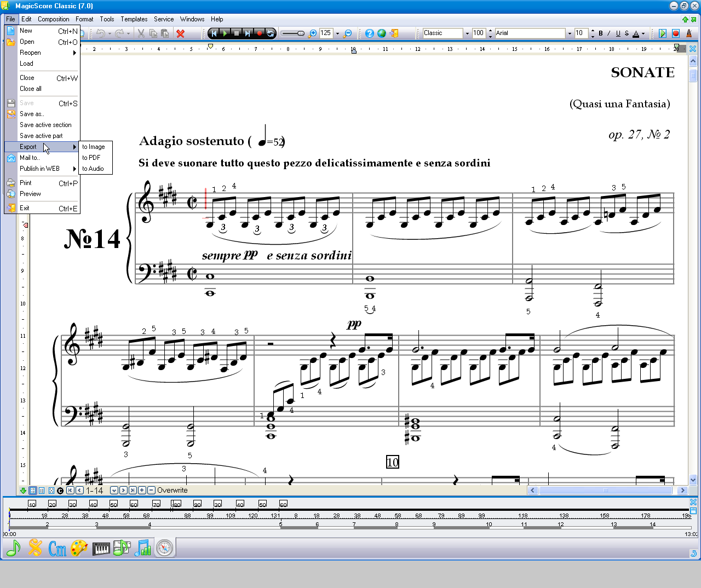Open the Edit menu

[26, 19]
